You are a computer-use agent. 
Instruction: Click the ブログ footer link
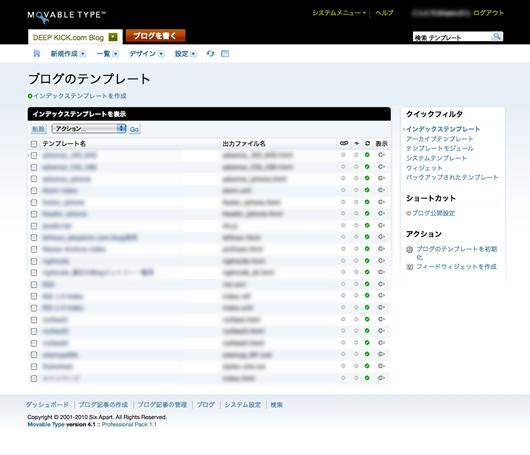click(x=206, y=405)
